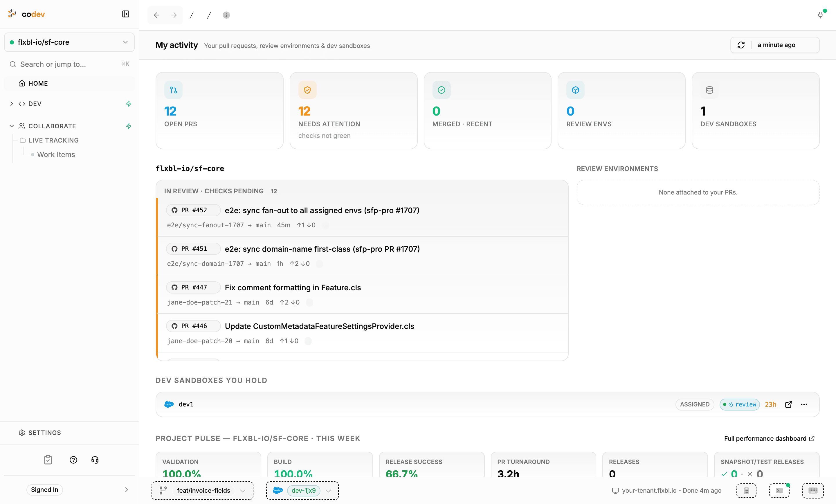Screen dimensions: 836x504
Task: Click the codev logo
Action: [x=26, y=14]
